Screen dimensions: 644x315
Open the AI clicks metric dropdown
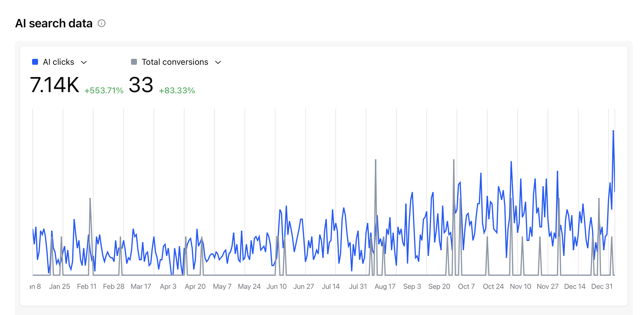tap(84, 62)
